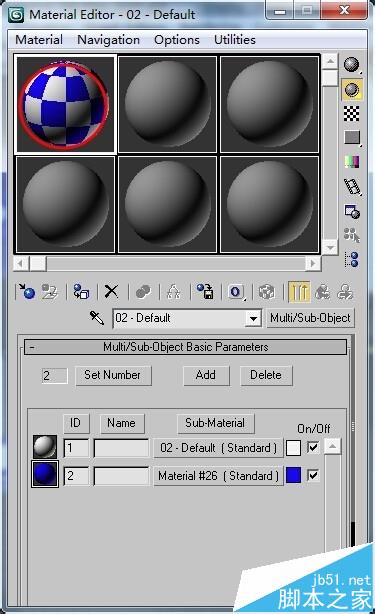Select the bottom left gray sample slot
Viewport: 375px width, 614px height.
[65, 204]
